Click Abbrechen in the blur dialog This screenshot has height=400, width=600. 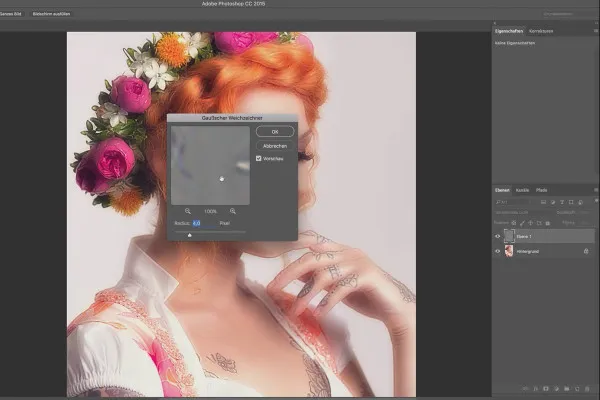coord(275,146)
